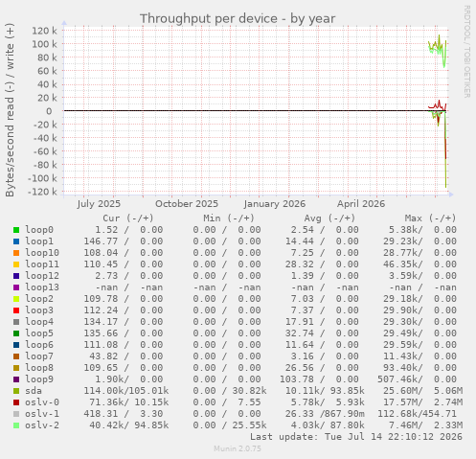476x459 pixels.
Task: Click sda current value '114.00k/105.01k'
Action: pos(126,391)
